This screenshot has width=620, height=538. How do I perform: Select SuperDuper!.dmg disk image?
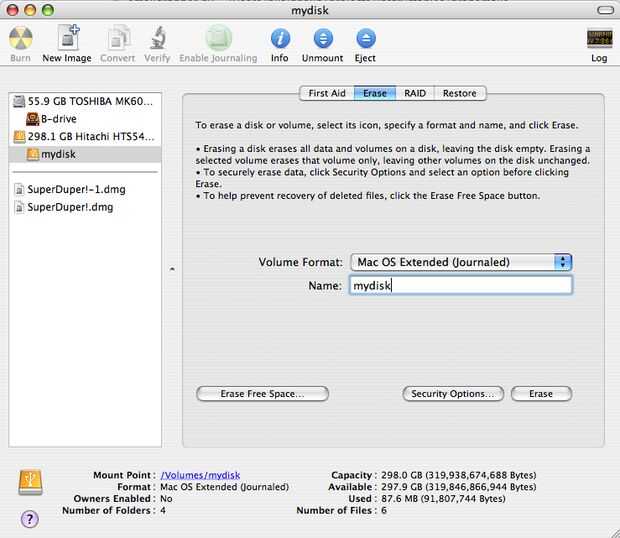coord(85,207)
